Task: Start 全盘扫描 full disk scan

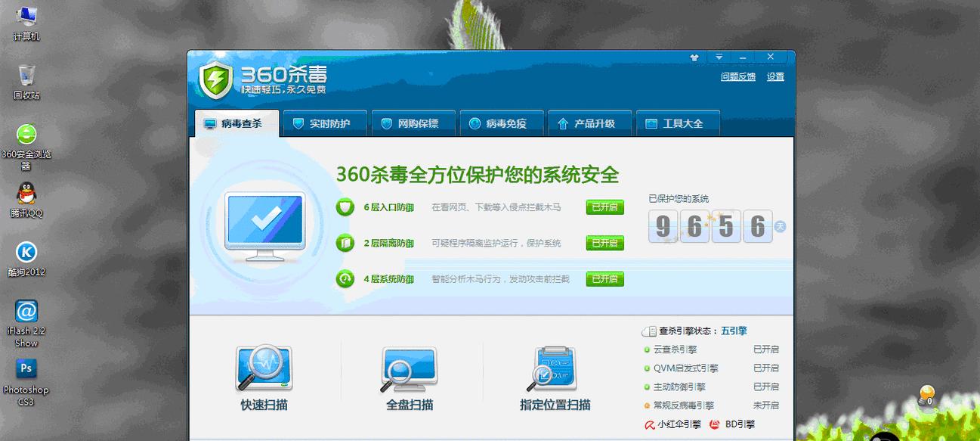Action: coord(410,377)
